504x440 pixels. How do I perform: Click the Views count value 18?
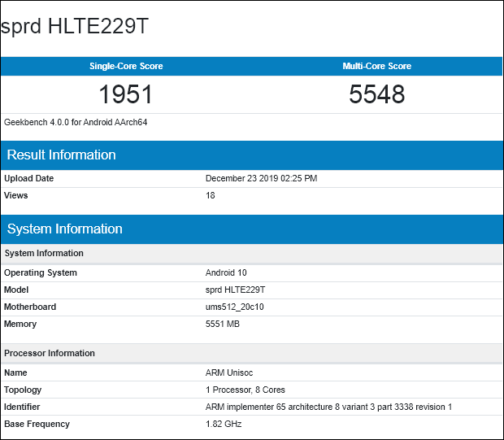pos(211,195)
